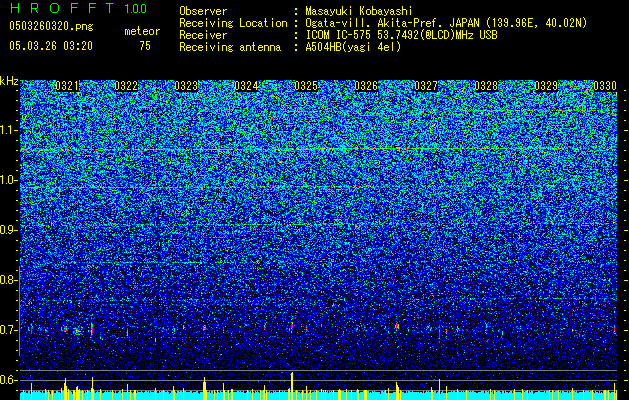Click the 0.8 frequency axis label
Screen dimensions: 629x400
(x=9, y=280)
